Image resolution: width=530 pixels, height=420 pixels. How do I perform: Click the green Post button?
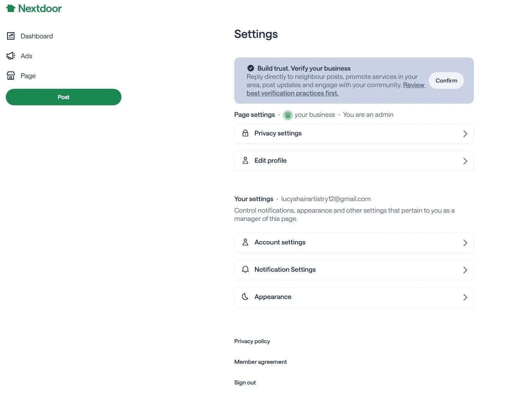pyautogui.click(x=64, y=97)
